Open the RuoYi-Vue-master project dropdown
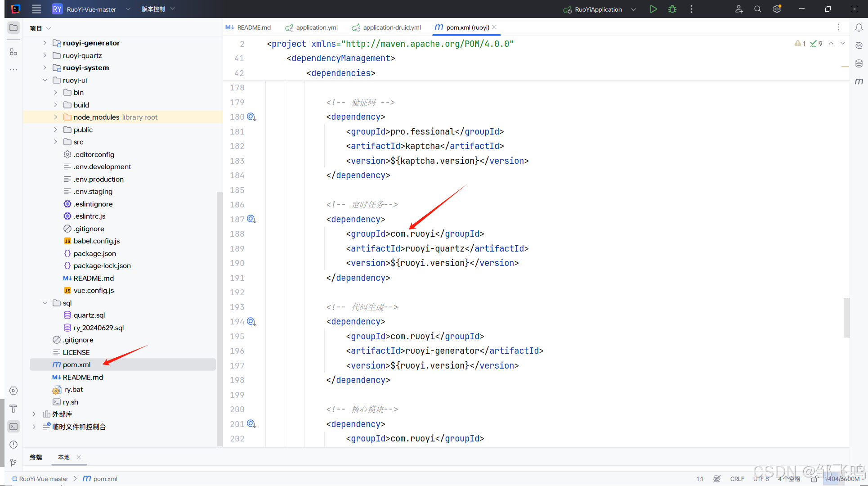The image size is (868, 486). (91, 9)
